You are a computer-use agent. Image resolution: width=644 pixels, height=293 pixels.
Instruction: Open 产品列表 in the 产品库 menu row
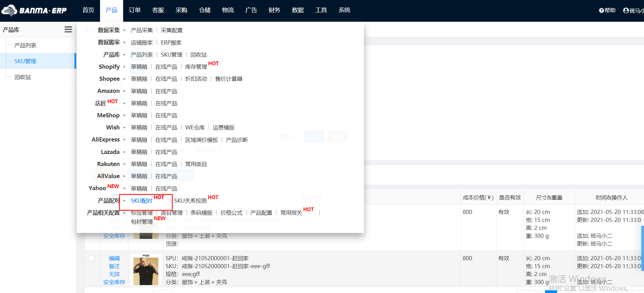tap(142, 55)
